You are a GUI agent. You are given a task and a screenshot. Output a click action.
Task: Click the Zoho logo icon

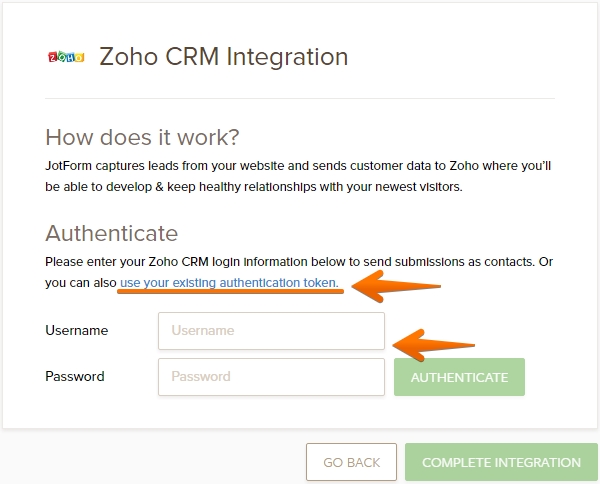click(x=65, y=57)
